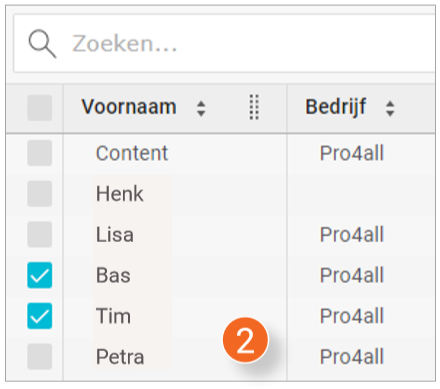The width and height of the screenshot is (440, 389).
Task: Select the Petra name cell
Action: (x=120, y=357)
